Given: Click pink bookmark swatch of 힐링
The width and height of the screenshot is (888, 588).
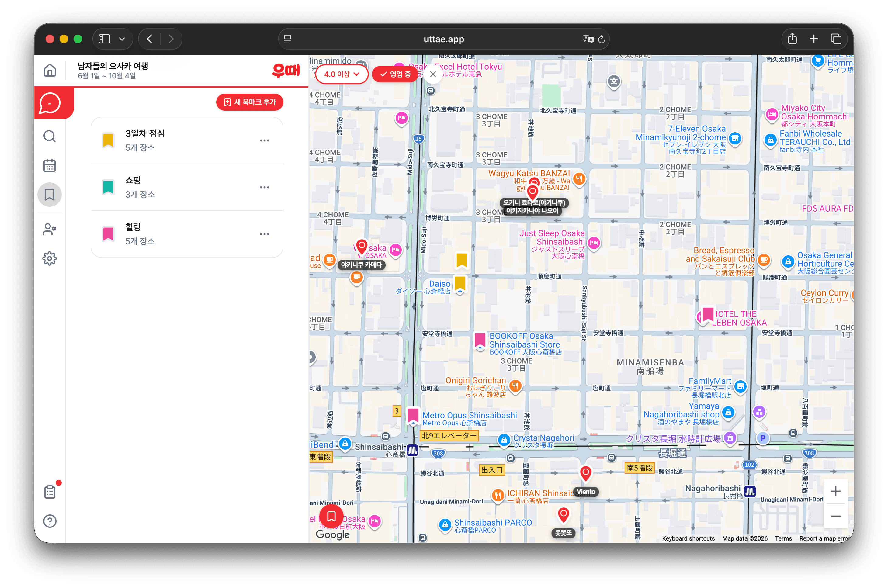Looking at the screenshot, I should (x=108, y=234).
